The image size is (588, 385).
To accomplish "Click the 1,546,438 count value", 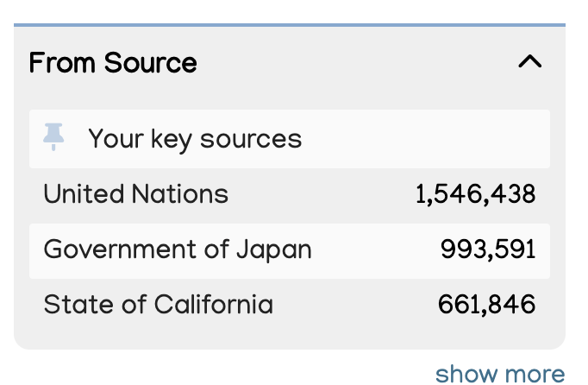I will (475, 194).
